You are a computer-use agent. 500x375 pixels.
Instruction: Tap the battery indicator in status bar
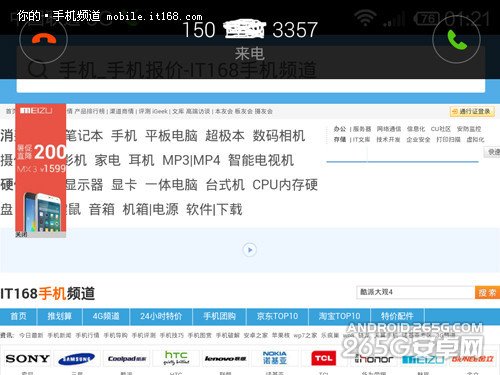click(x=428, y=18)
